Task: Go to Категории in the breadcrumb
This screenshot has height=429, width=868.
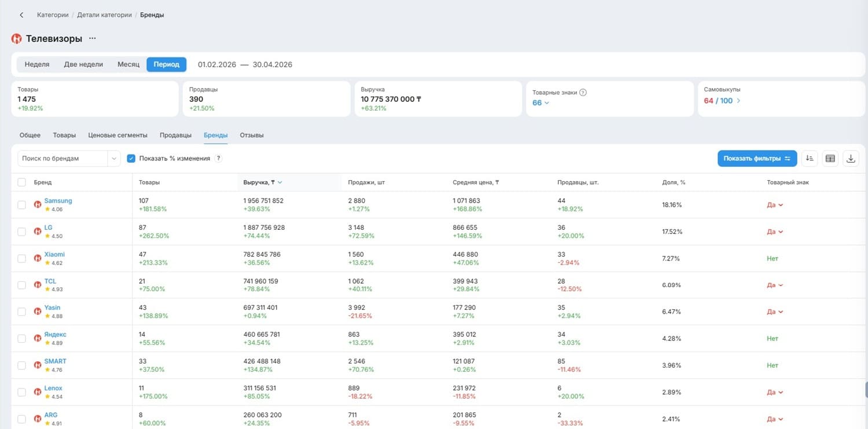Action: [53, 15]
